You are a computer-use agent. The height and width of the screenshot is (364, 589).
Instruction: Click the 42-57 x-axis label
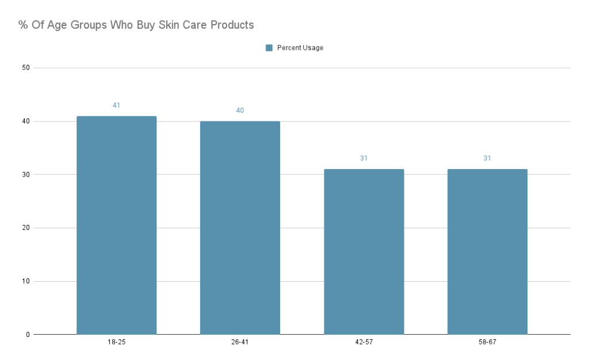(x=364, y=342)
